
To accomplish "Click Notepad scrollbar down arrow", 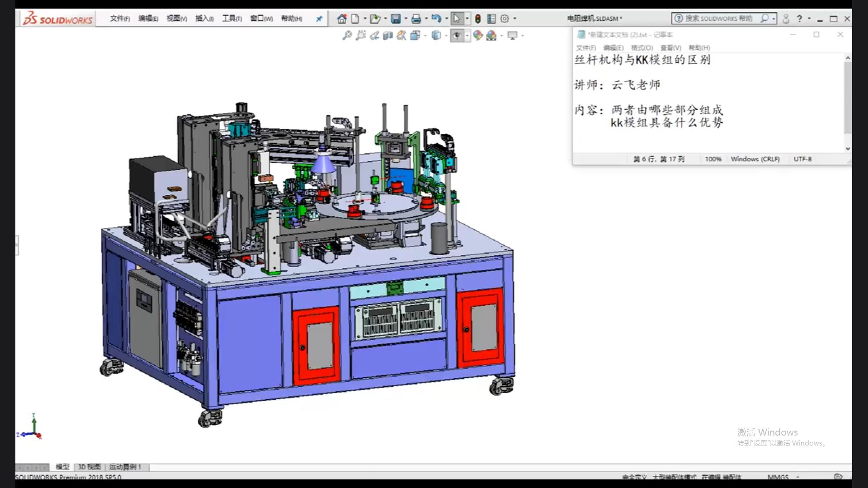I will (848, 149).
